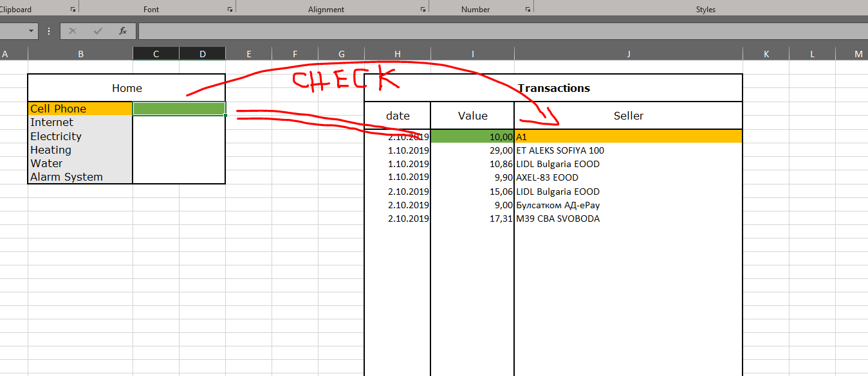Image resolution: width=868 pixels, height=376 pixels.
Task: Select the Transactions title cell
Action: click(x=553, y=87)
